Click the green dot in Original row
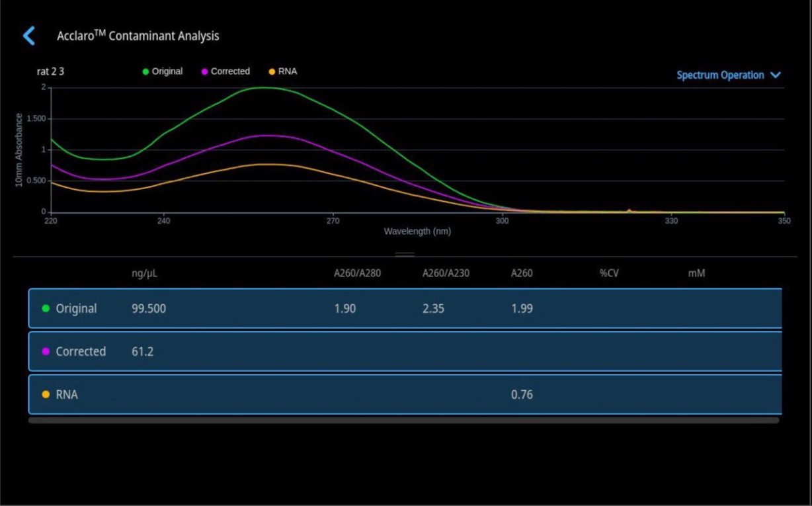 46,308
